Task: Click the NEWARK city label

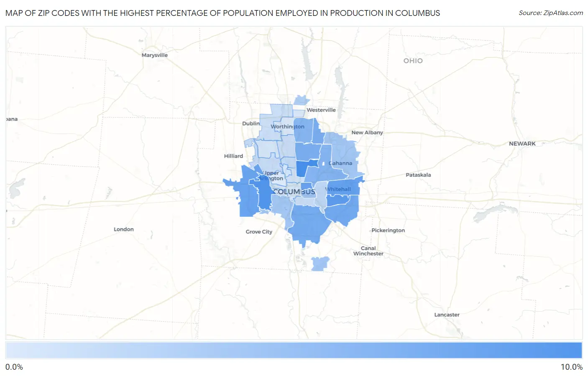Action: click(522, 143)
